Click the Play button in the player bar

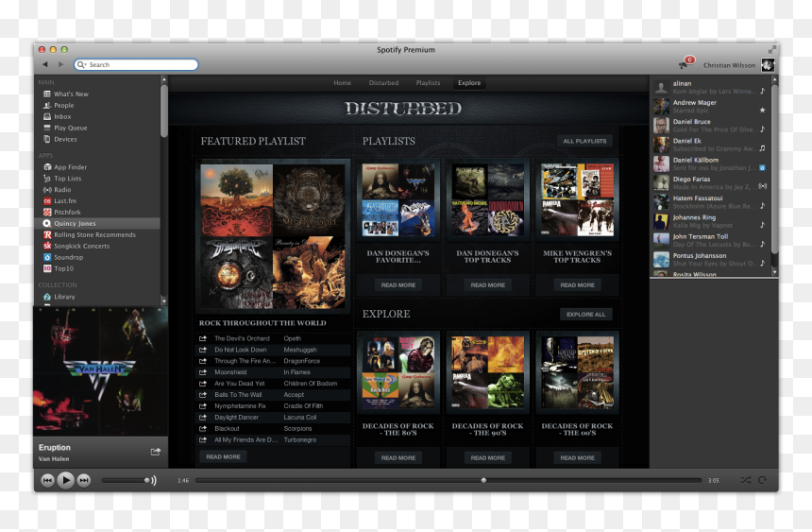coord(65,480)
